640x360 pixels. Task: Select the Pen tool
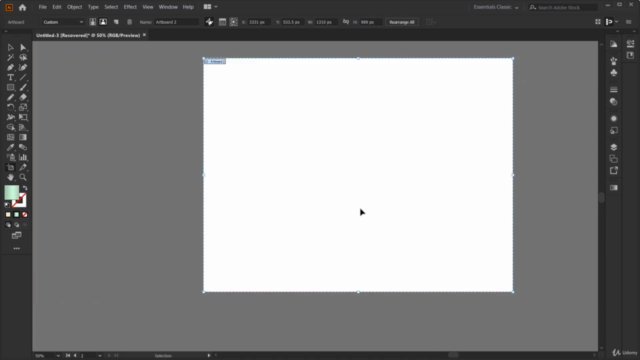coord(11,67)
